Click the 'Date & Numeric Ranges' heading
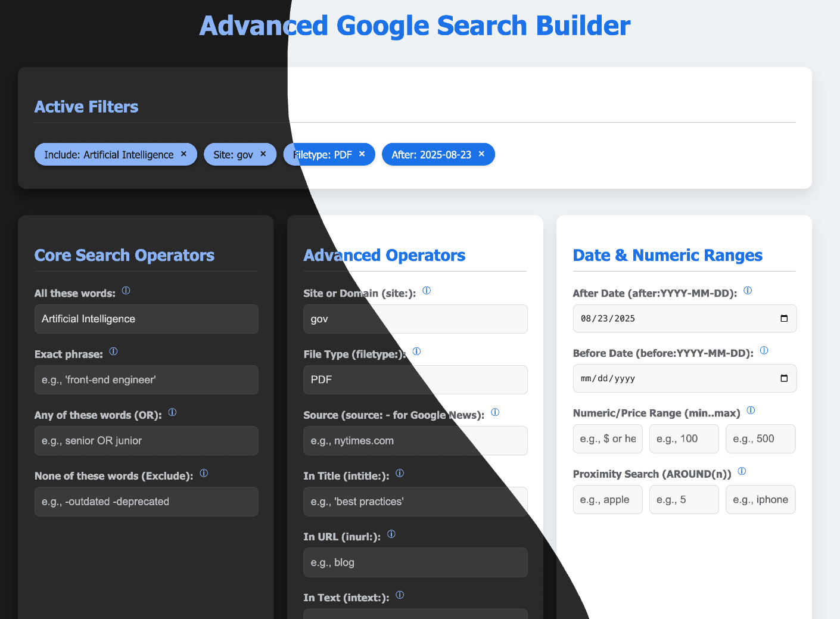 [667, 255]
